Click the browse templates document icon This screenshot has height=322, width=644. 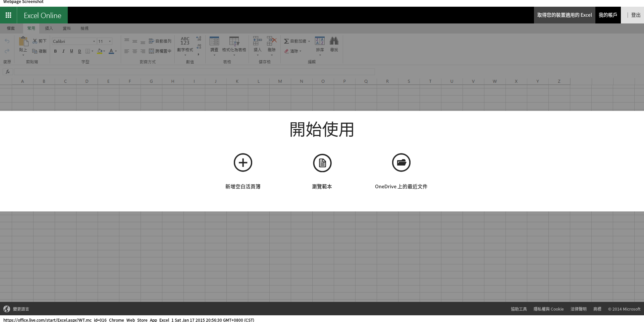322,163
